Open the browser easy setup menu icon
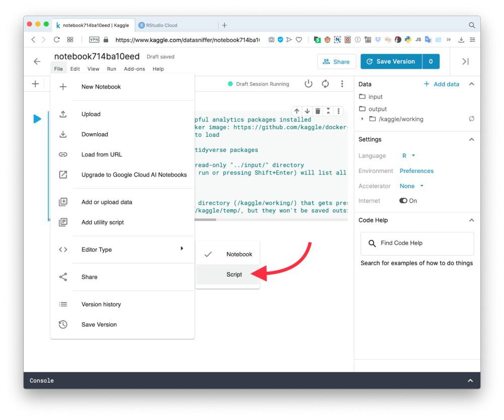 pos(473,39)
